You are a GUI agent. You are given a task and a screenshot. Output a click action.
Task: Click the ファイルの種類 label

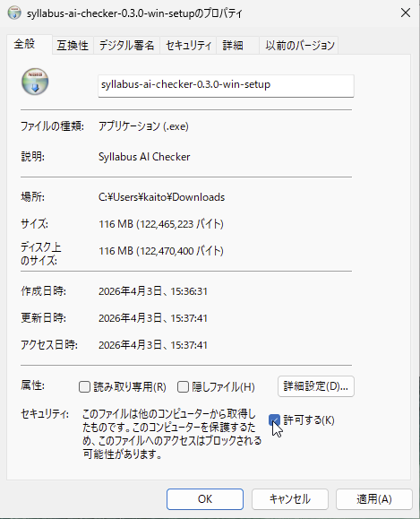tap(52, 126)
